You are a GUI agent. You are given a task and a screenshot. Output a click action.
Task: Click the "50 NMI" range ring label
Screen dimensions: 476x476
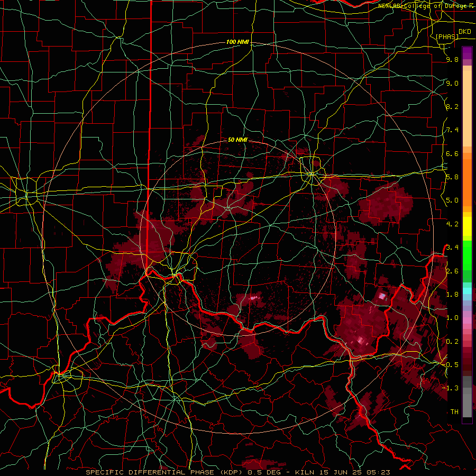point(237,140)
